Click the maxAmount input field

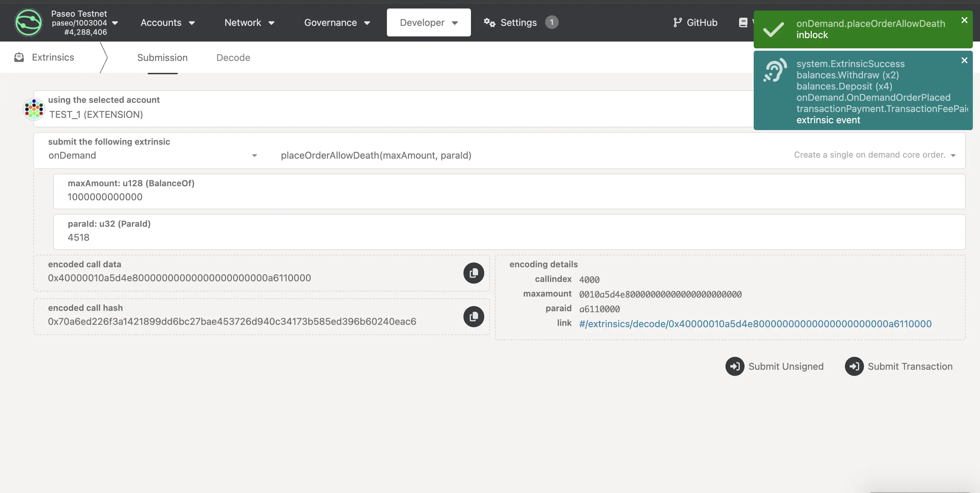click(508, 197)
